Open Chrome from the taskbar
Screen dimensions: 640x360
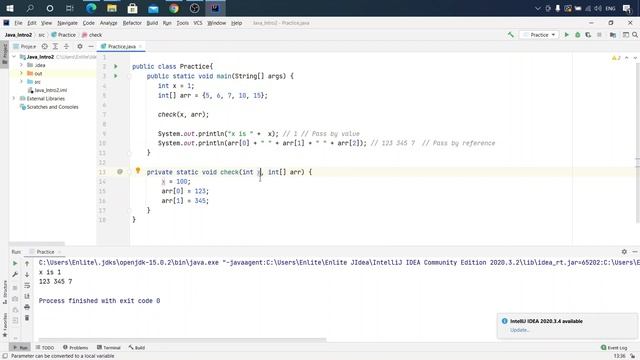point(174,8)
